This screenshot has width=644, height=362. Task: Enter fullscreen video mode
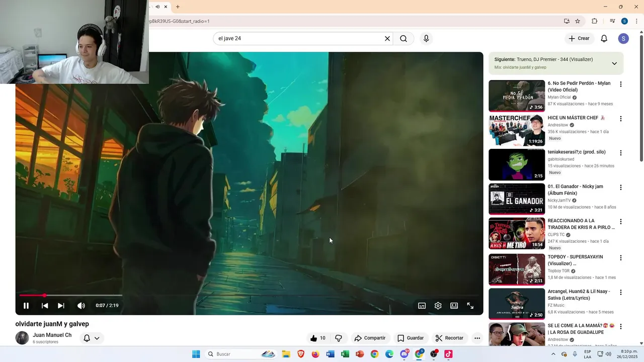470,306
